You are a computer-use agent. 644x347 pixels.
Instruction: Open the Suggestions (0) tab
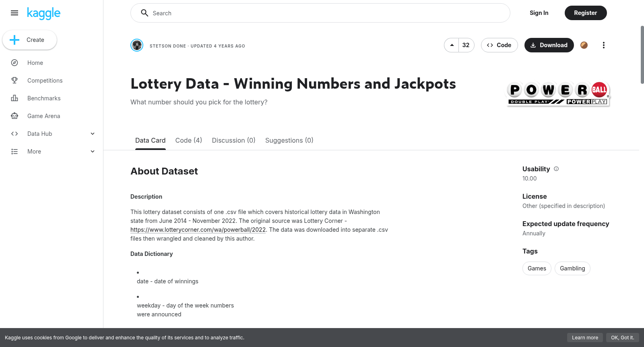pyautogui.click(x=289, y=140)
